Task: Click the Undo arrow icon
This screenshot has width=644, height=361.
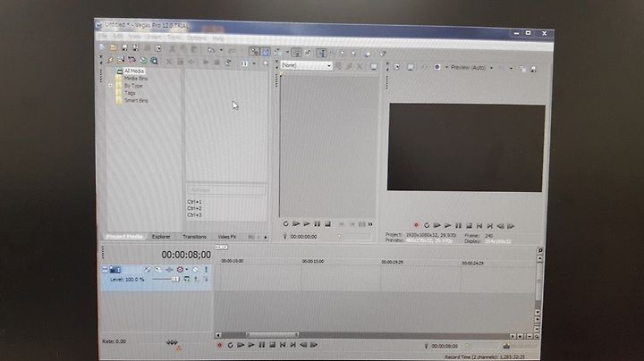Action: tap(211, 50)
